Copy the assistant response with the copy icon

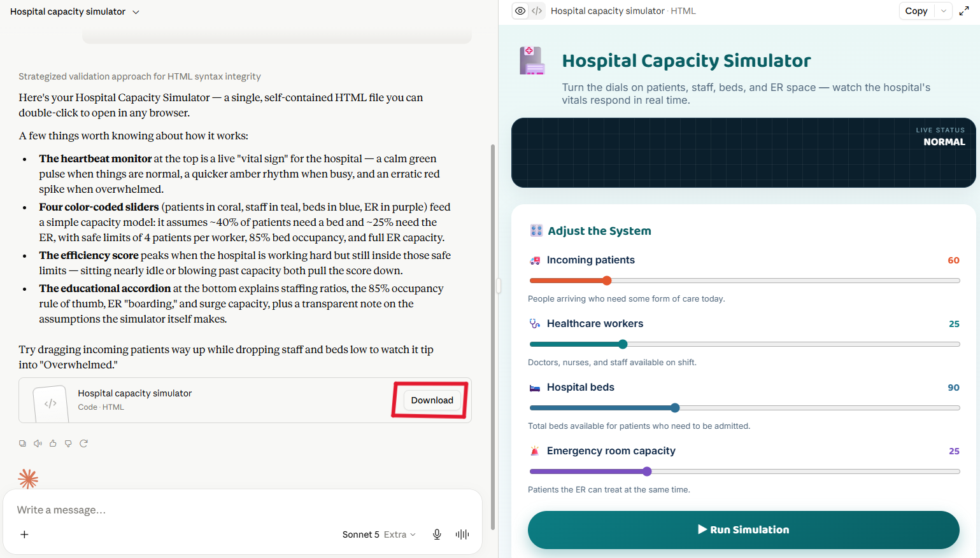[x=22, y=443]
